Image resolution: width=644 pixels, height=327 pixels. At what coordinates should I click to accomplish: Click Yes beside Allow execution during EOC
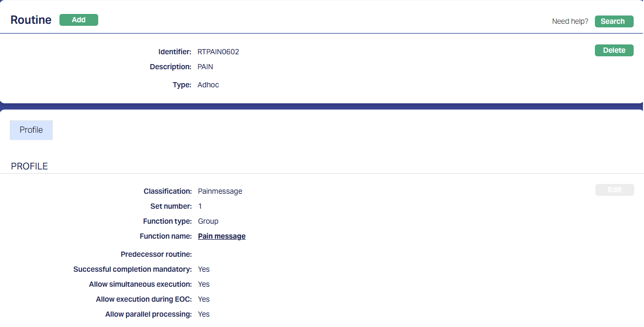[204, 299]
